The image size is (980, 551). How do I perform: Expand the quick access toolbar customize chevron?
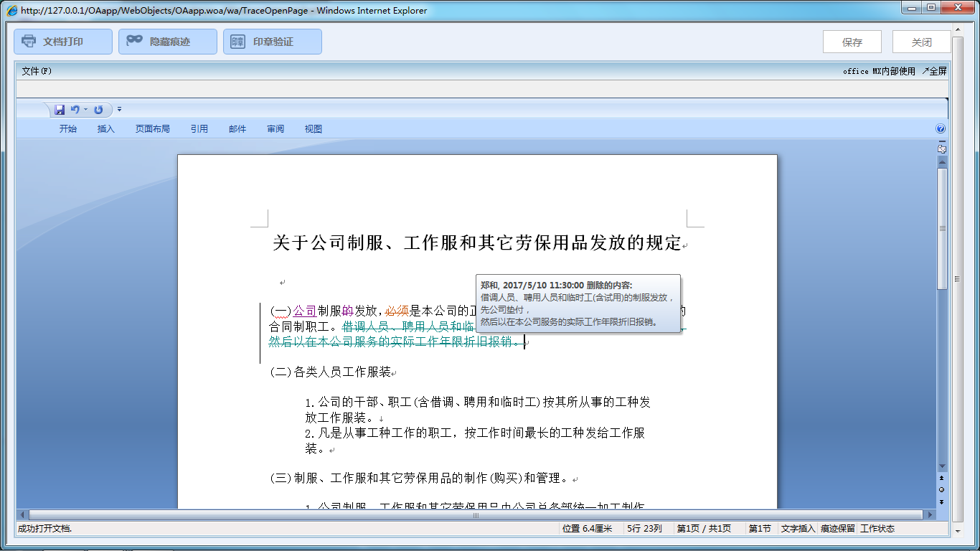point(119,109)
